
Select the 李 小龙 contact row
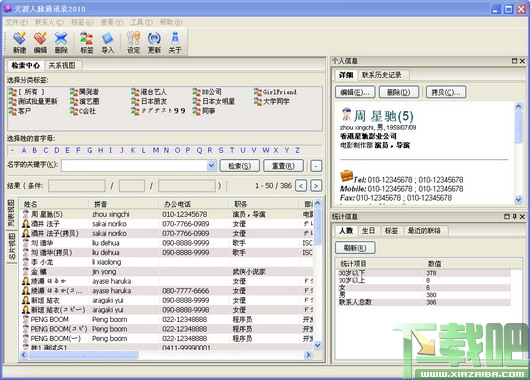pos(167,262)
